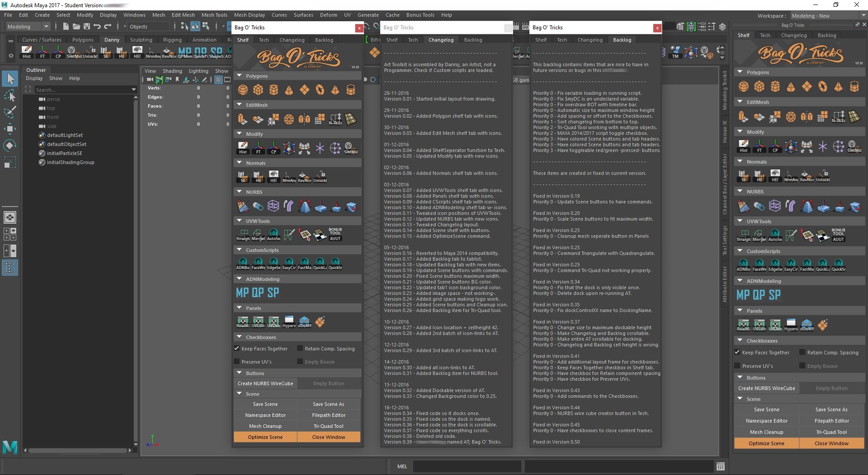Screen dimensions: 868x475
Task: Click UVEdit icon in docked Panels section
Action: [759, 325]
